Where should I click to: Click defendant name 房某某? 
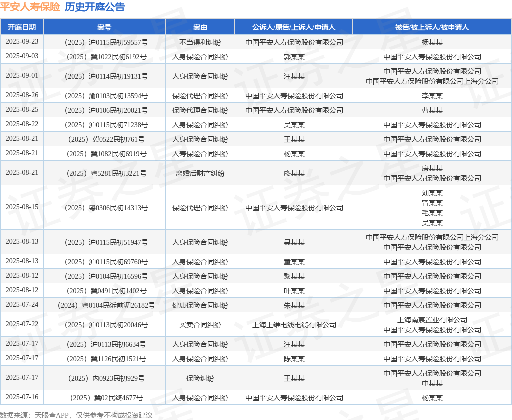(432, 169)
